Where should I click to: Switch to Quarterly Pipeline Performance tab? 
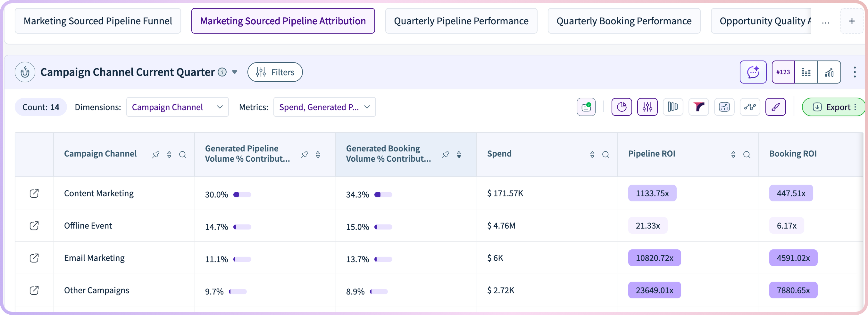[461, 21]
